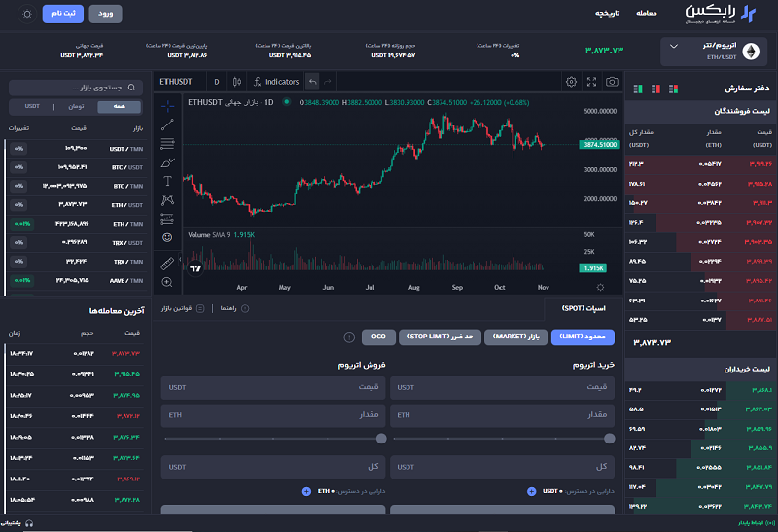778x532 pixels.
Task: Click the 3874.51000 current price label
Action: pos(599,144)
